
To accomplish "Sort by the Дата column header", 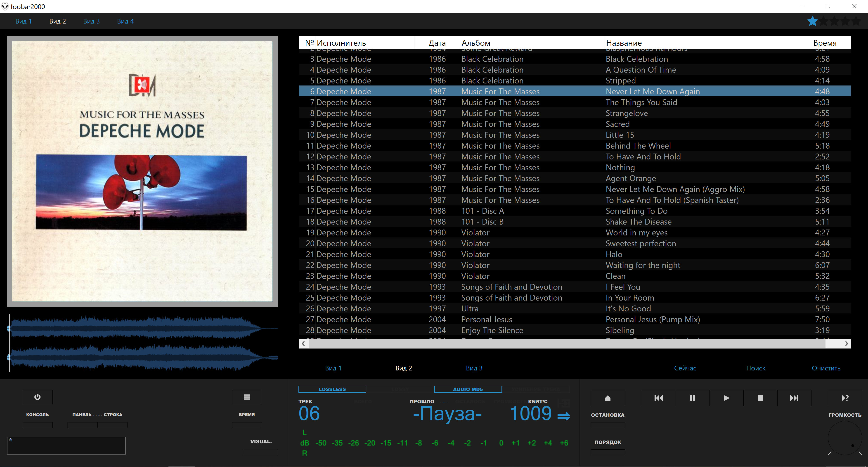I will pyautogui.click(x=437, y=43).
